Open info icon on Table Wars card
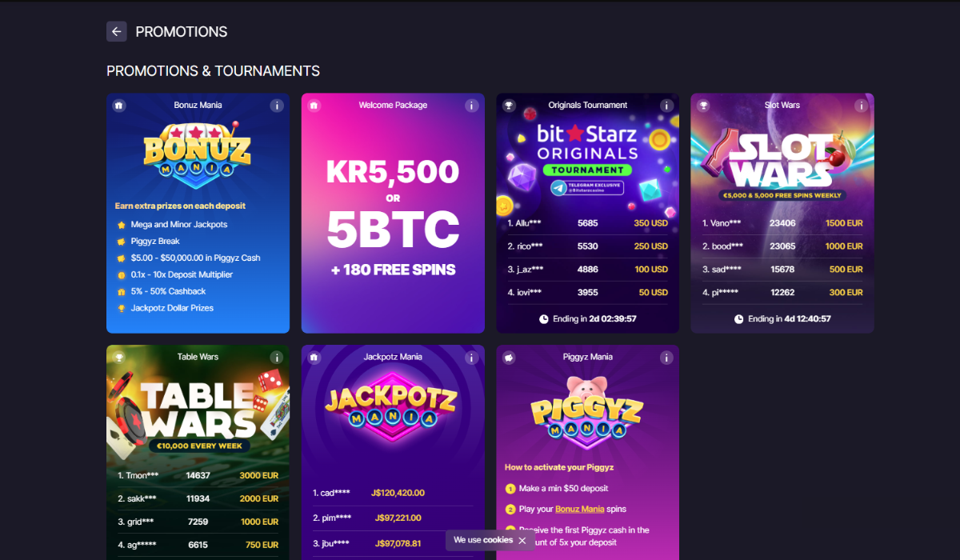Viewport: 960px width, 560px height. pos(277,358)
